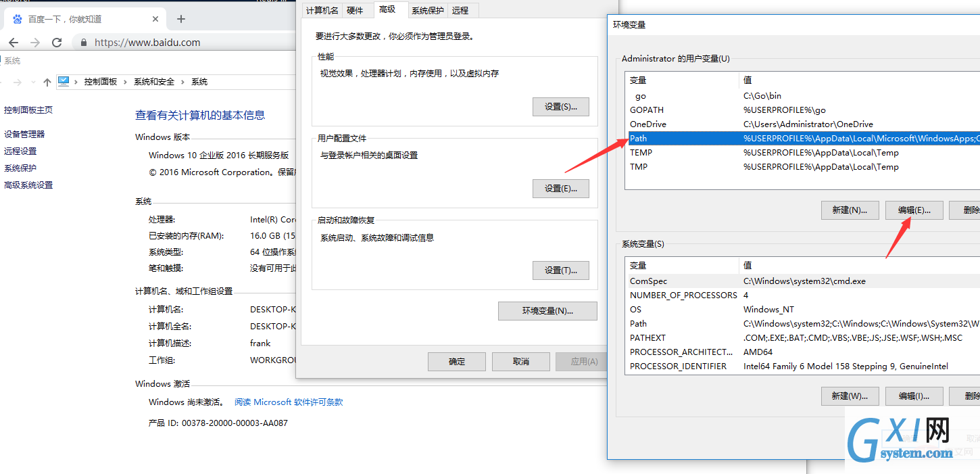Click 变量 column header in user variables
980x474 pixels.
tap(683, 80)
